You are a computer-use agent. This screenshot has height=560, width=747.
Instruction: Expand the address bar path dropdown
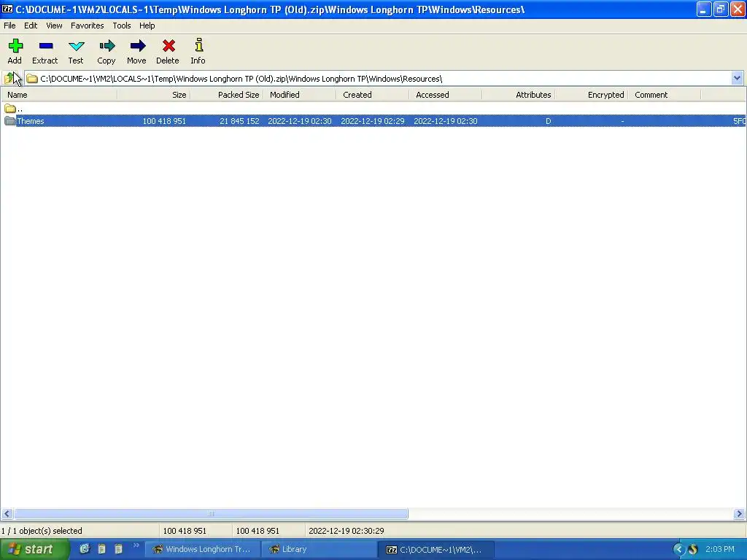pos(737,78)
